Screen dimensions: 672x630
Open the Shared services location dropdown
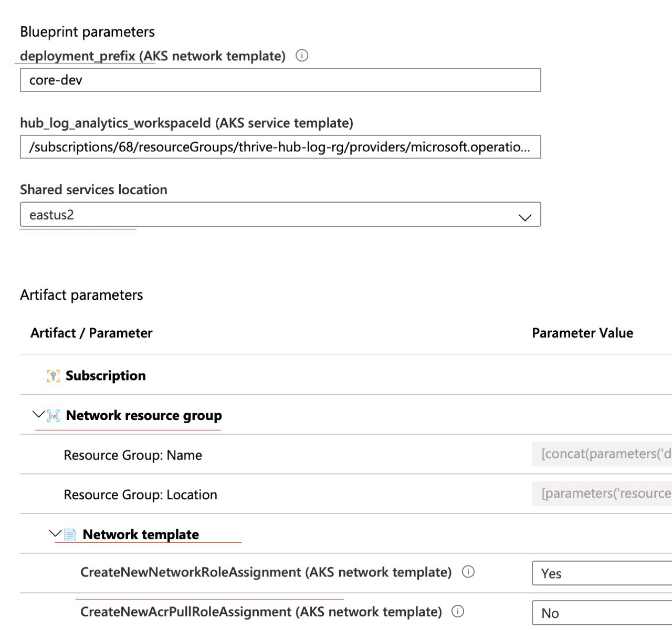[280, 215]
